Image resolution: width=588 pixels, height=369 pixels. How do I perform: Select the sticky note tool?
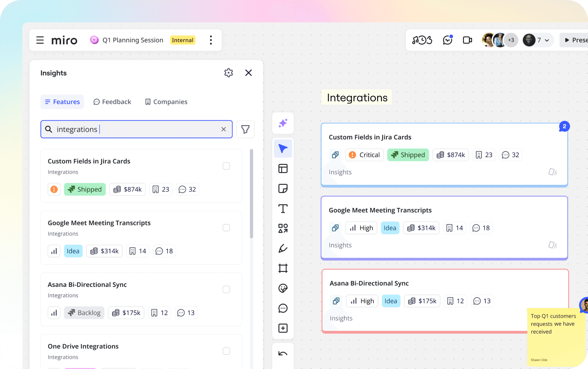coord(283,188)
